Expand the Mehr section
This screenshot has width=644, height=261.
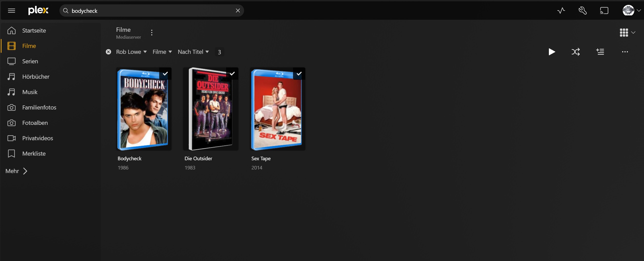coord(16,171)
